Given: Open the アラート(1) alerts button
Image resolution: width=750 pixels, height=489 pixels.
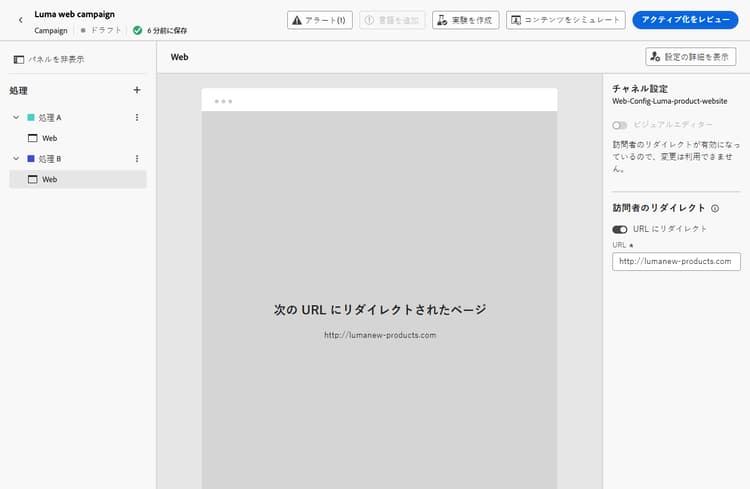Looking at the screenshot, I should (320, 20).
